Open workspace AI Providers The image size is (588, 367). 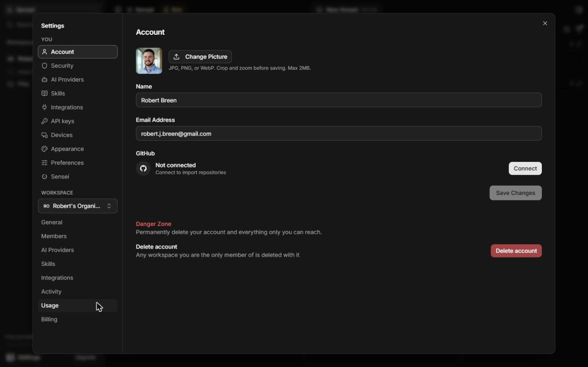(77, 250)
